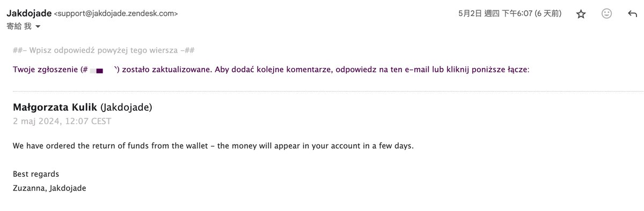Expand recipient details arrow beside 寄給 我
This screenshot has width=644, height=211.
click(38, 27)
